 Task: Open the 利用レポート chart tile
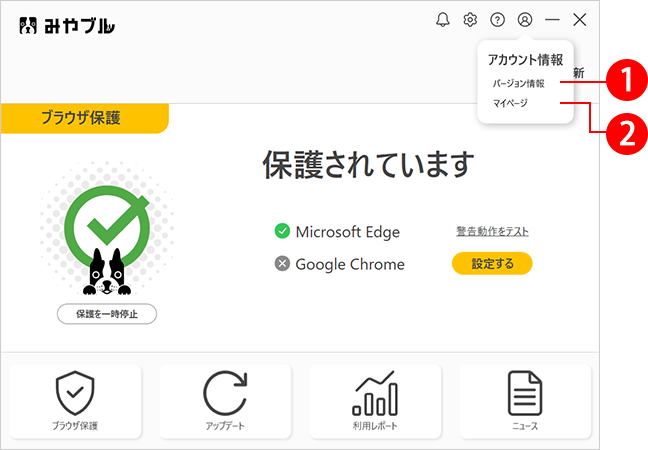[375, 401]
